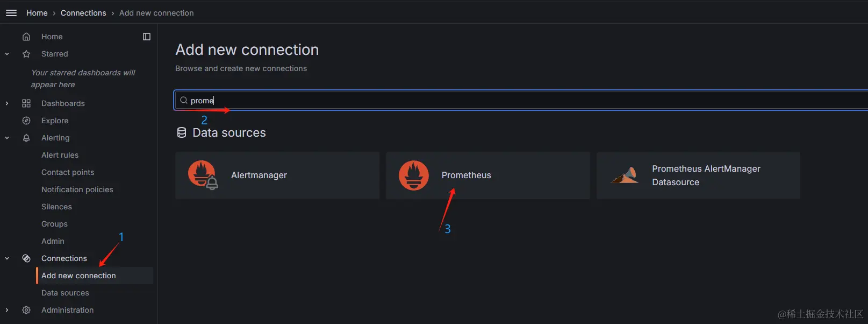Select the Prometheus AlertManager Datasource card
868x324 pixels.
698,175
